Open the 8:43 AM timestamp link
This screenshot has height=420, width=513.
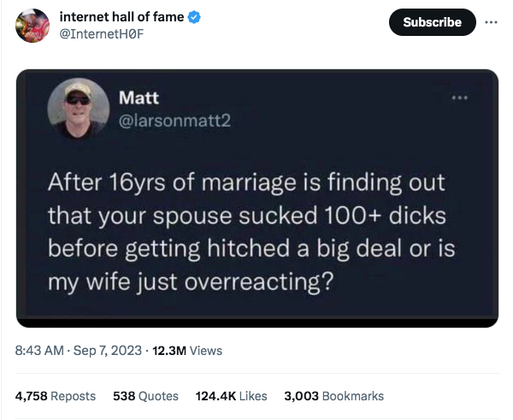[x=38, y=350]
